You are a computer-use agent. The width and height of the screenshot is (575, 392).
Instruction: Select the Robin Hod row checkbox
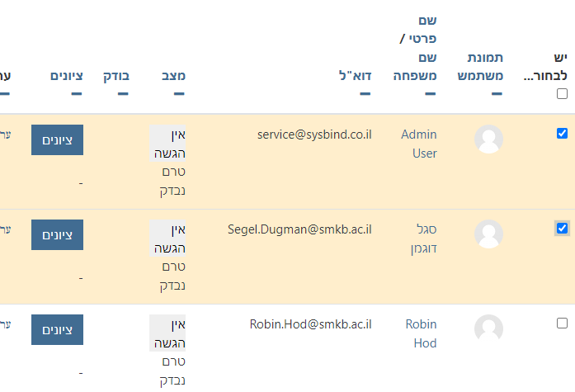coord(562,323)
